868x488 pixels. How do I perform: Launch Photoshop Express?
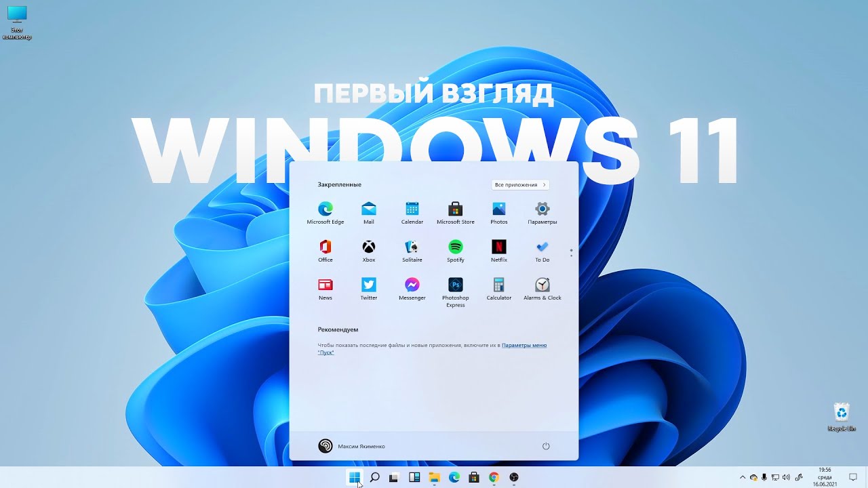(456, 292)
